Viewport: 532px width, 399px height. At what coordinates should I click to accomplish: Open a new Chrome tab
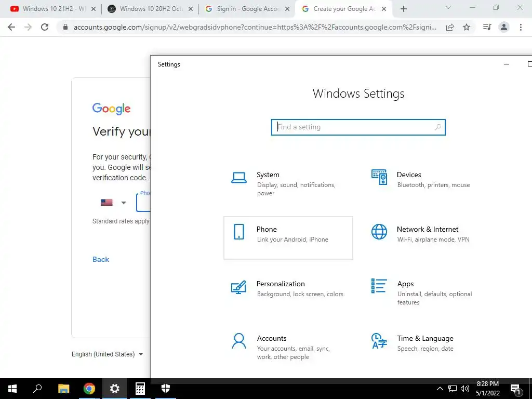403,9
